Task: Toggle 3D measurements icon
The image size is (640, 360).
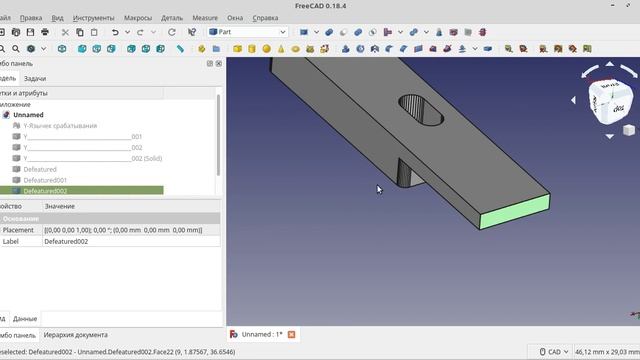Action: (x=573, y=49)
